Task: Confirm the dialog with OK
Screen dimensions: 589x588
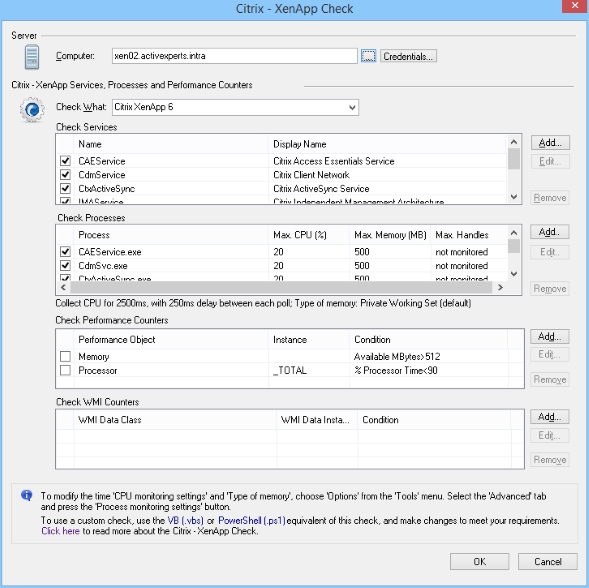Action: point(480,561)
